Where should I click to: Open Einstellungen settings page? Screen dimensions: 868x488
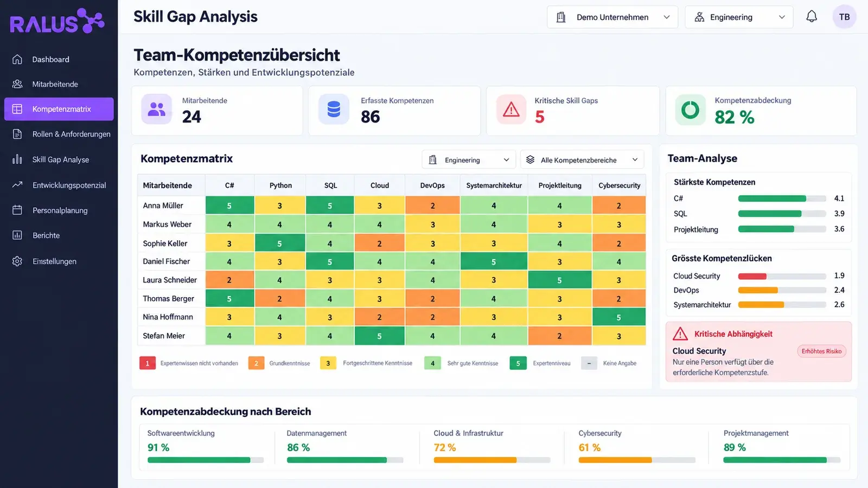point(59,261)
